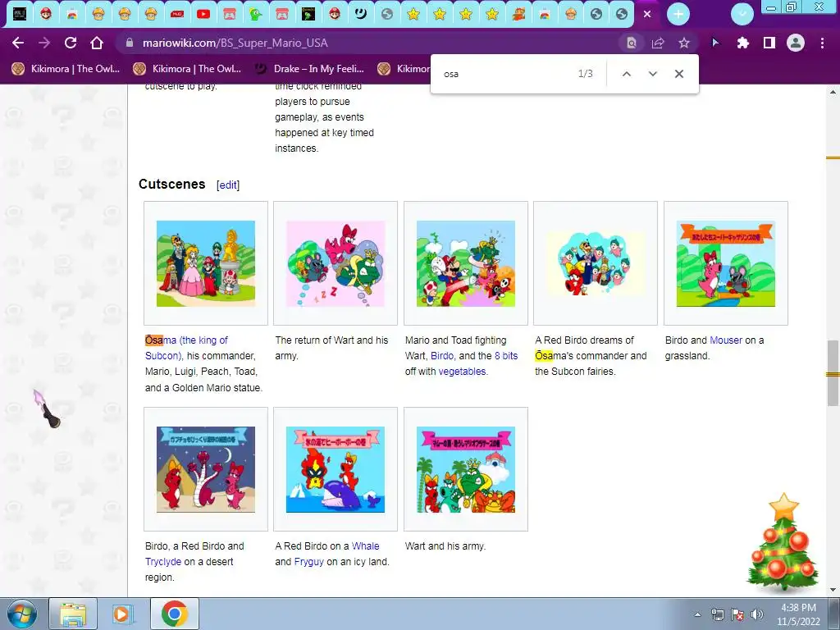The image size is (840, 630).
Task: Switch to the YouTube tab
Action: pyautogui.click(x=203, y=15)
